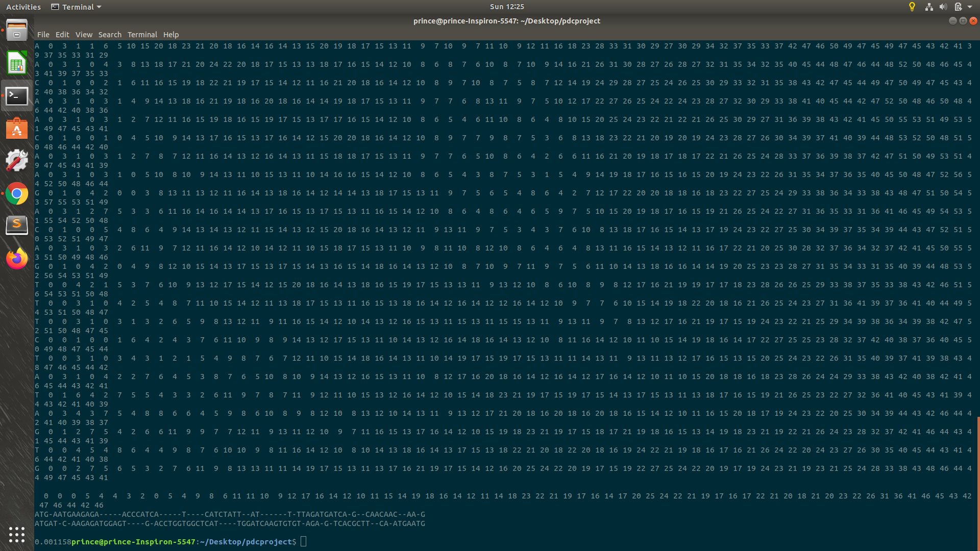Toggle the clipboard indicator in the tray

click(959, 7)
